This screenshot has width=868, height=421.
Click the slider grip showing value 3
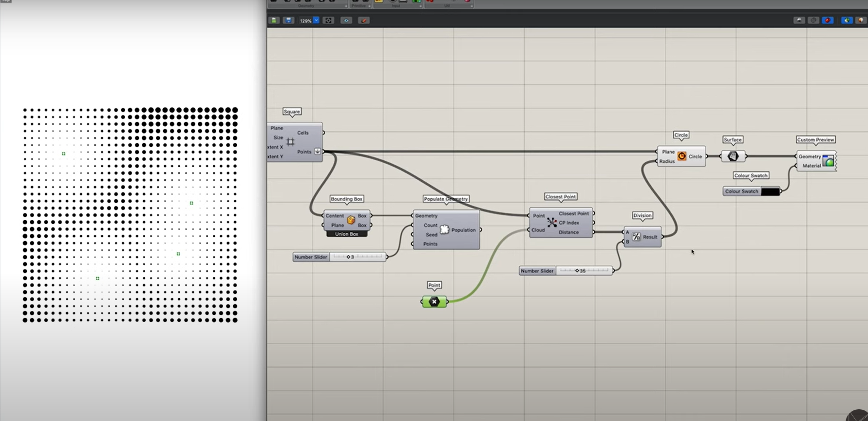click(348, 257)
